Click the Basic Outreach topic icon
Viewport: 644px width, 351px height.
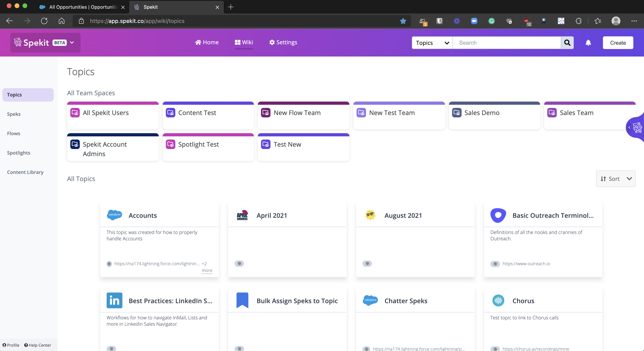498,215
